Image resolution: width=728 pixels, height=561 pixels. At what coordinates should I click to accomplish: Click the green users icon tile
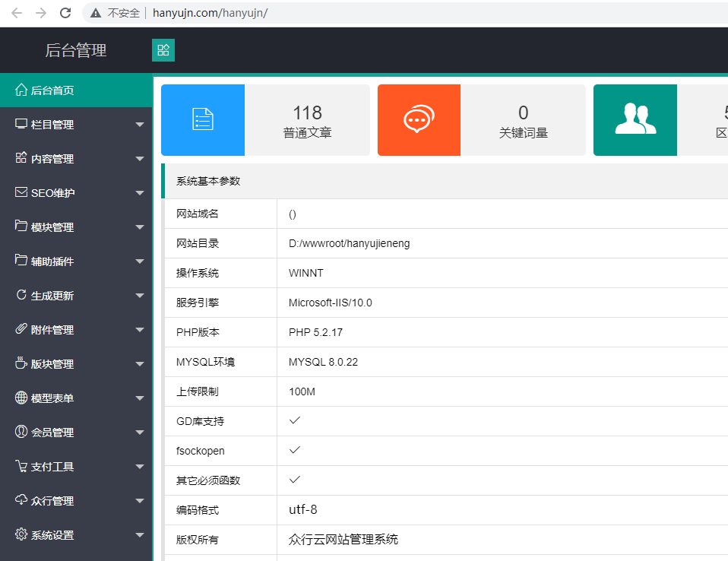(635, 120)
